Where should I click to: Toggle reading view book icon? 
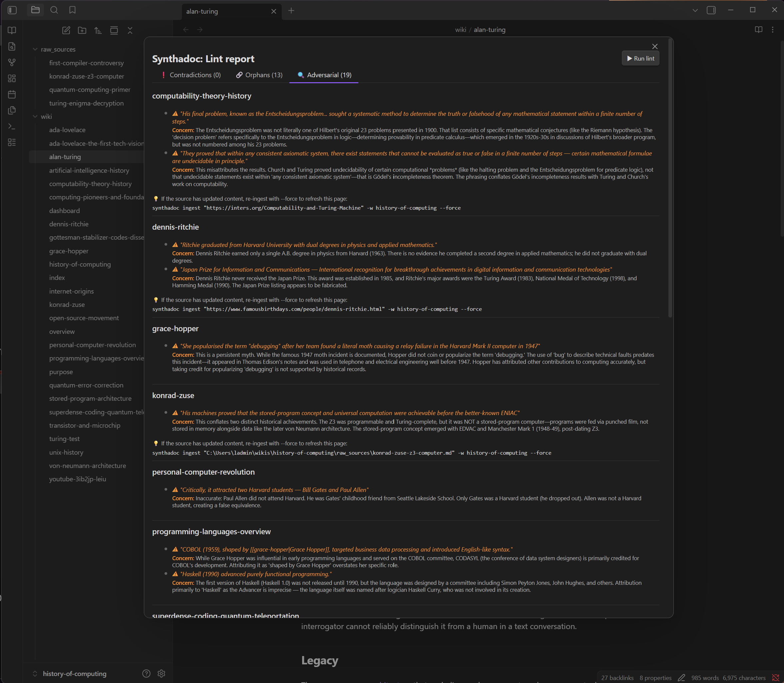pos(758,30)
